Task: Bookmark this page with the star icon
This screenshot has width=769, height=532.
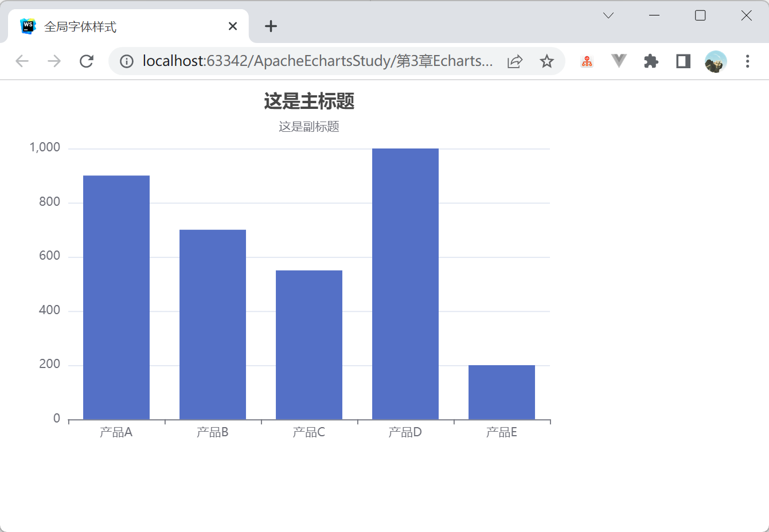Action: 547,61
